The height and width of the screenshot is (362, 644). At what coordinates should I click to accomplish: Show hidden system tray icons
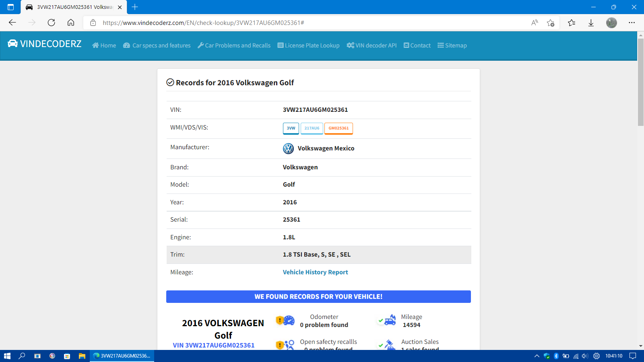tap(537, 356)
